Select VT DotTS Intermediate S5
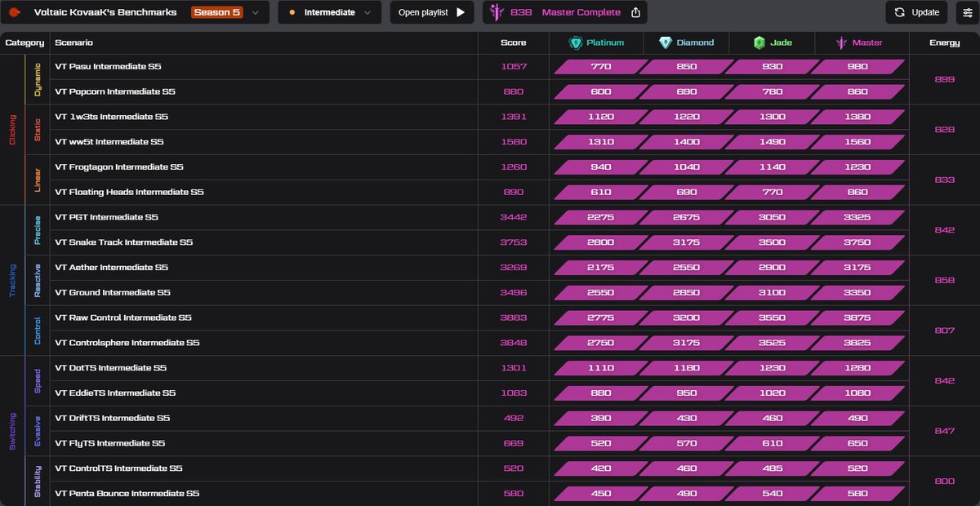This screenshot has width=980, height=506. 110,368
